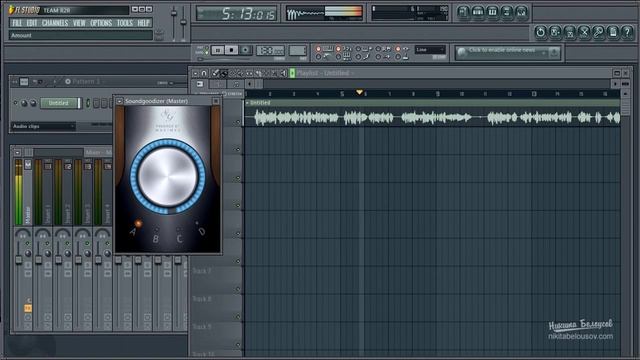Toggle the Master mixer track enable LED
The height and width of the screenshot is (360, 640).
27,243
